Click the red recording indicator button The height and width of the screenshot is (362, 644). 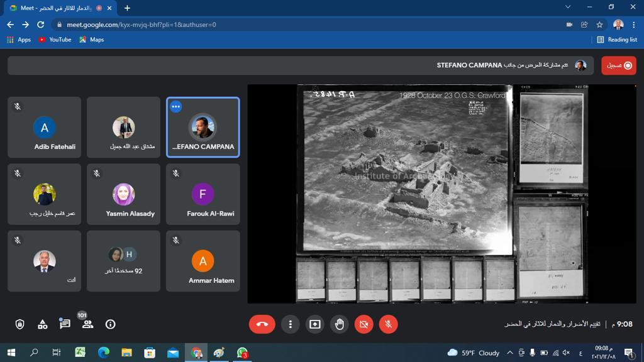(x=618, y=65)
